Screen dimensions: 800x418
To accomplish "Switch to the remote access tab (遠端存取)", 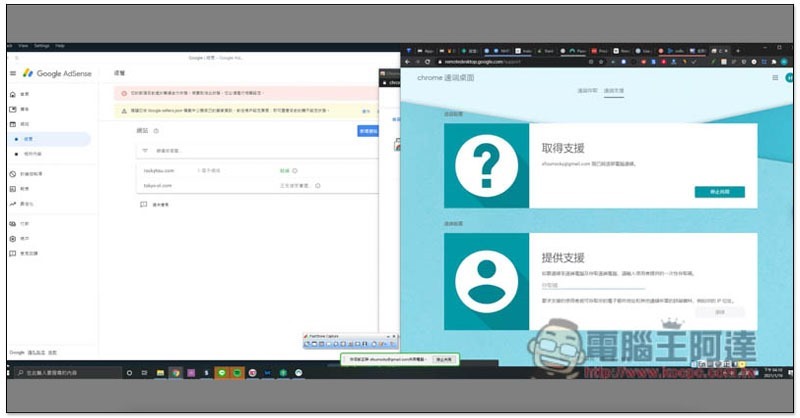I will 587,91.
